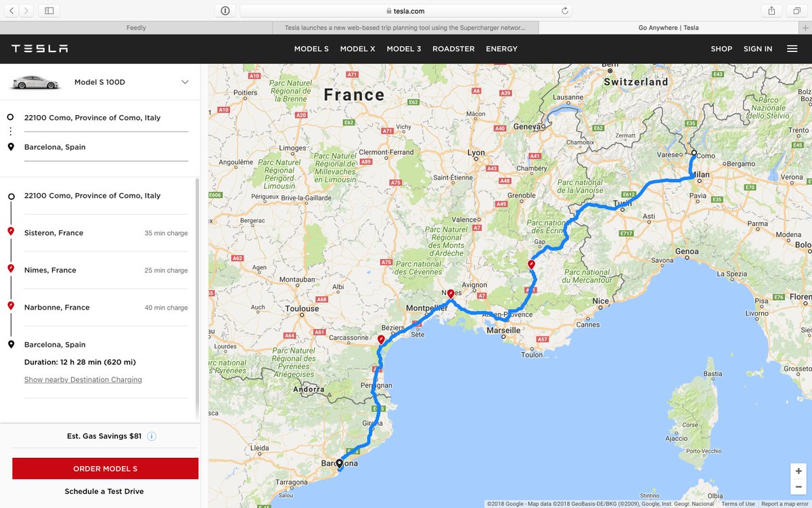The image size is (812, 508).
Task: Click the red charger icon beside Nimes
Action: tap(11, 270)
